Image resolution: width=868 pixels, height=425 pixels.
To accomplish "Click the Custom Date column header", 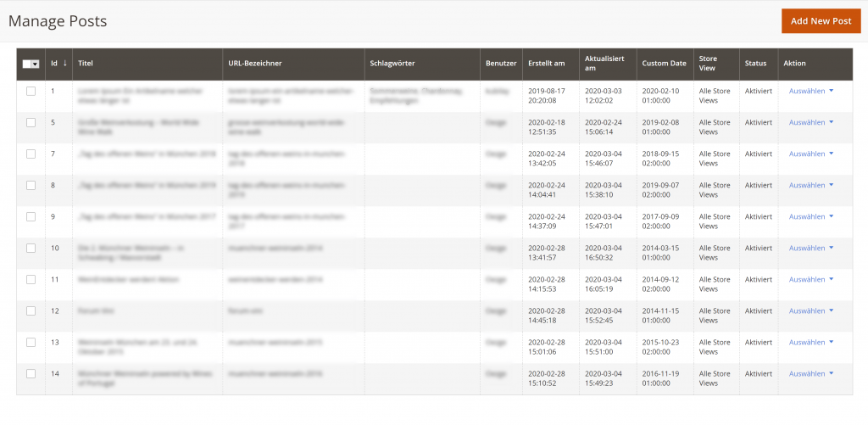I will point(665,63).
